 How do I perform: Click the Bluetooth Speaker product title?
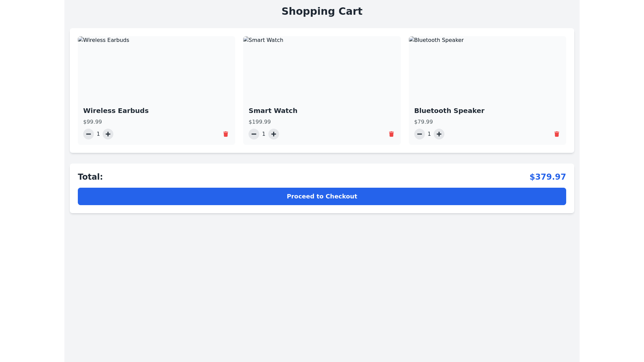click(x=449, y=111)
